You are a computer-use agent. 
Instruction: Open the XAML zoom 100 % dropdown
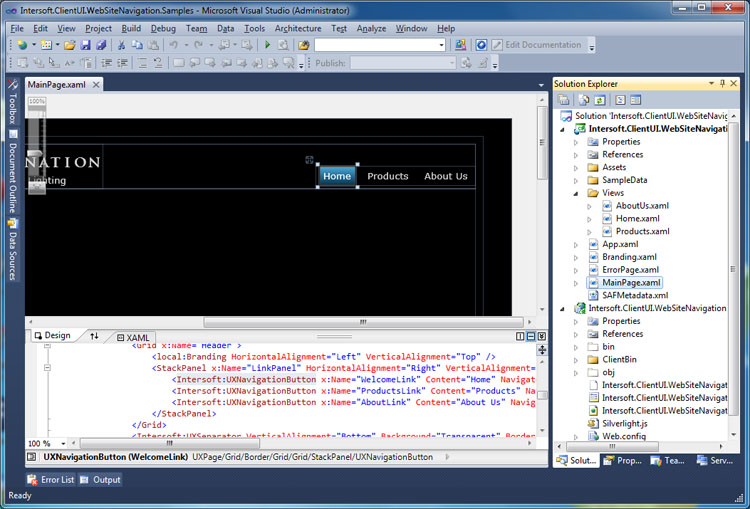click(63, 443)
